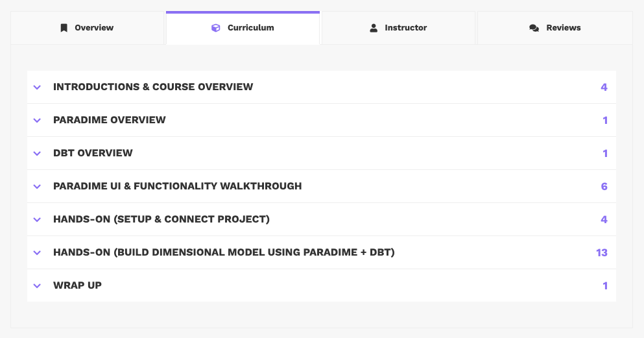The height and width of the screenshot is (338, 644).
Task: Expand Hands-On Setup & Connect Project chevron
Action: click(37, 219)
